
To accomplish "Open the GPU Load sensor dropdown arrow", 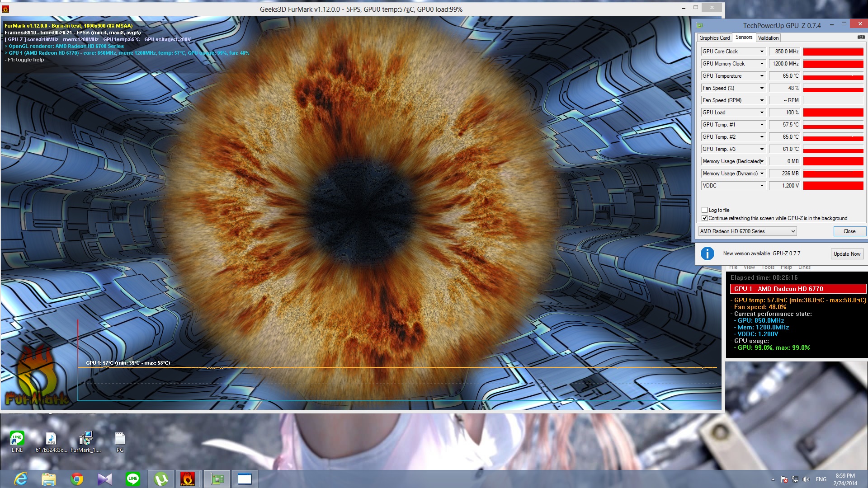I will coord(762,113).
